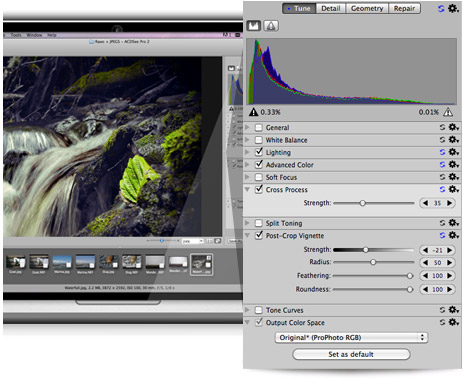This screenshot has width=463, height=381.
Task: Collapse the Cross Process section
Action: [247, 189]
